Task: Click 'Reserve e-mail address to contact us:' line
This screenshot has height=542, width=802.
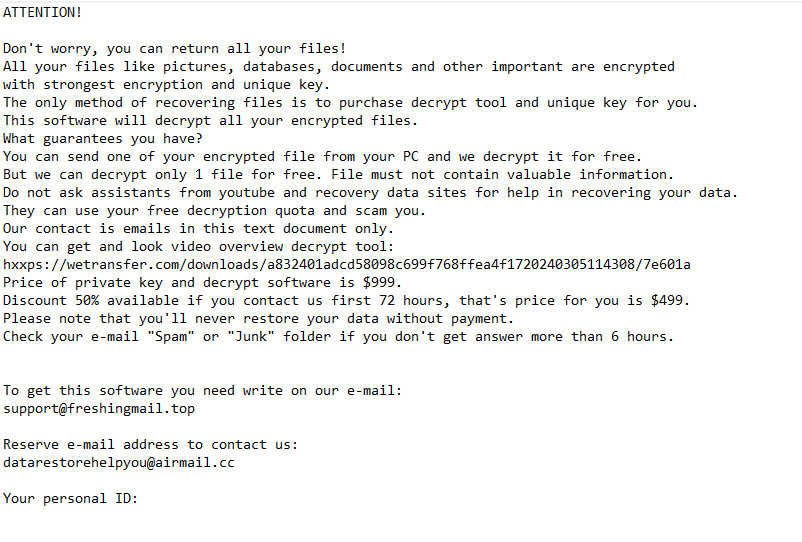Action: pyautogui.click(x=150, y=445)
